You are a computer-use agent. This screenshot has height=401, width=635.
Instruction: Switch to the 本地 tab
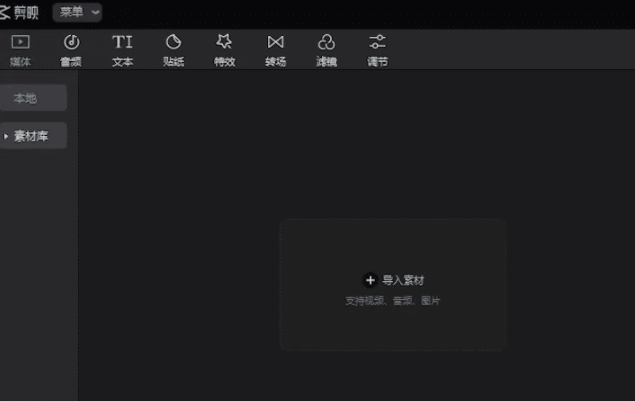click(x=25, y=98)
